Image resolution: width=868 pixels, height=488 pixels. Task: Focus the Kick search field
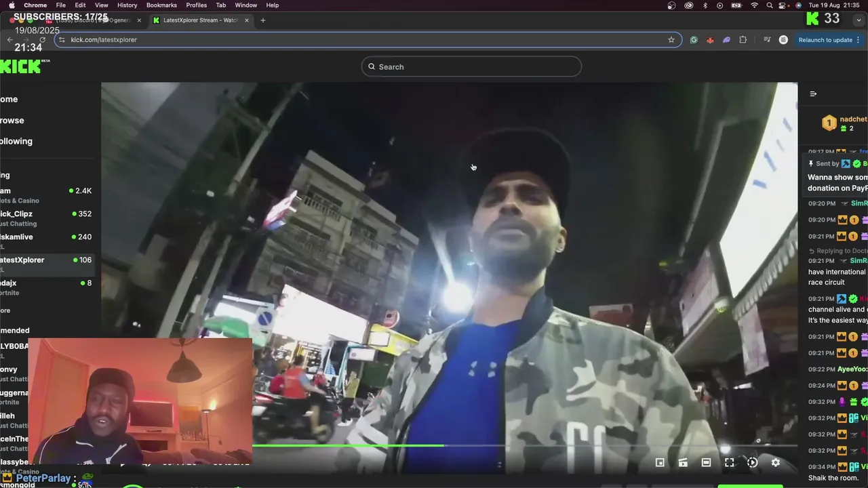click(x=471, y=66)
